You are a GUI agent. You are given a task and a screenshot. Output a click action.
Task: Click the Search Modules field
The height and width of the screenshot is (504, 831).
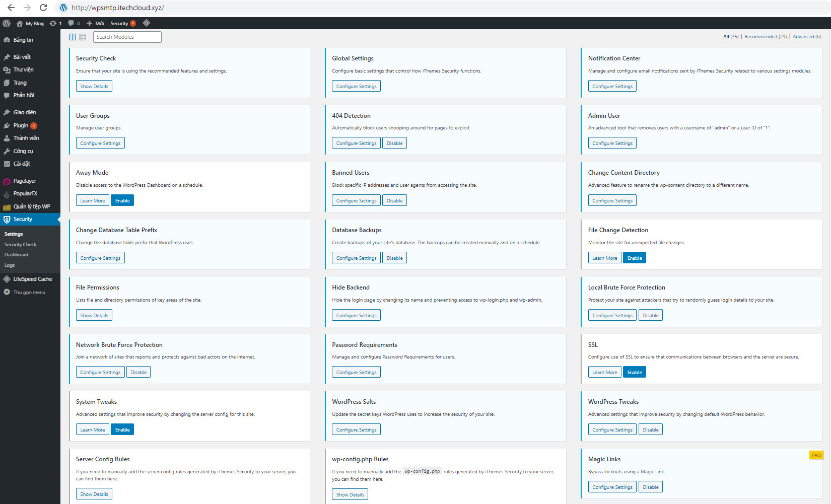(x=127, y=37)
